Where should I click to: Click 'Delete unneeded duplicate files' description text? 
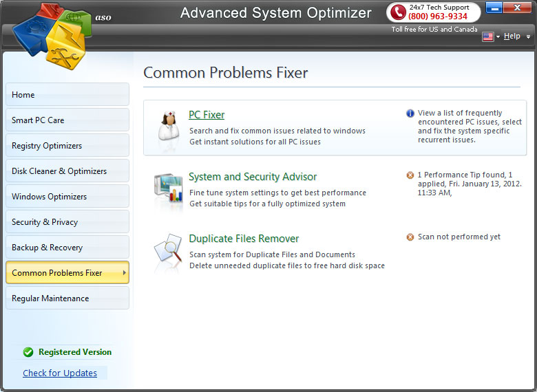(x=287, y=265)
